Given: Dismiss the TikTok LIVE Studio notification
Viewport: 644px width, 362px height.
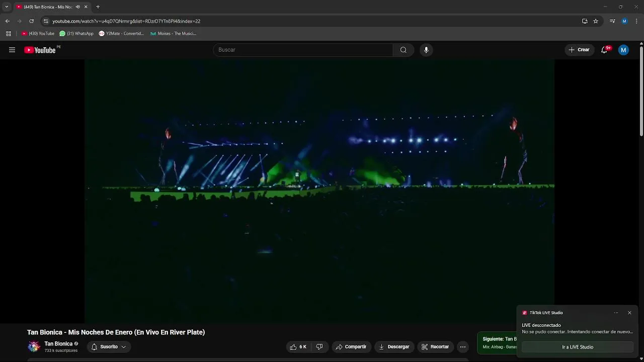Looking at the screenshot, I should coord(629,313).
